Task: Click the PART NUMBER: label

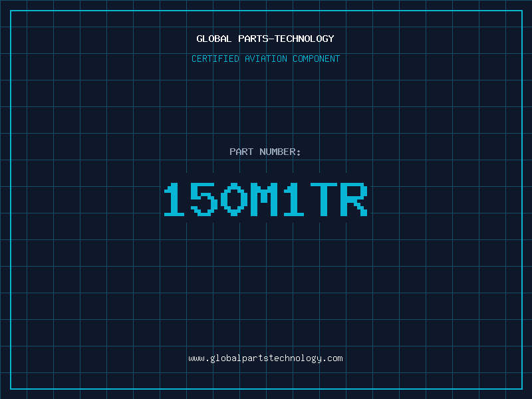Action: (265, 152)
